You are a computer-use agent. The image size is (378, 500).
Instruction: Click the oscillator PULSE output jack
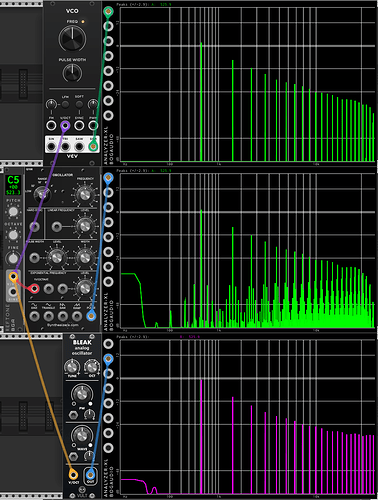point(91,316)
